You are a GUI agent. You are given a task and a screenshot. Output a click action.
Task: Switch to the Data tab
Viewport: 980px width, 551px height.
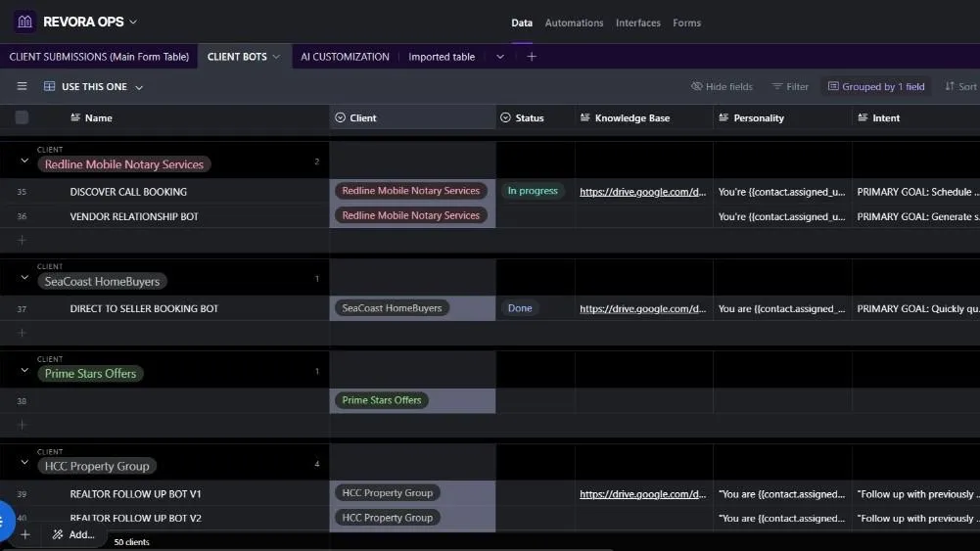[x=522, y=23]
